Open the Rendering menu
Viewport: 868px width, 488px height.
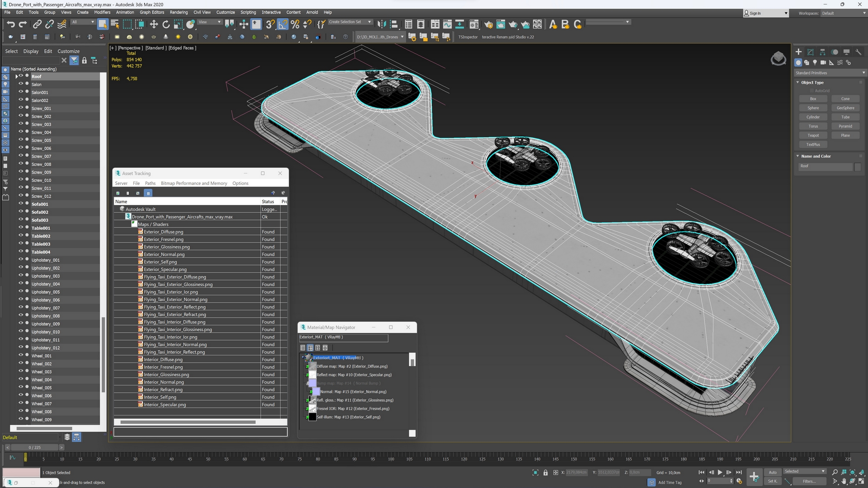click(179, 12)
